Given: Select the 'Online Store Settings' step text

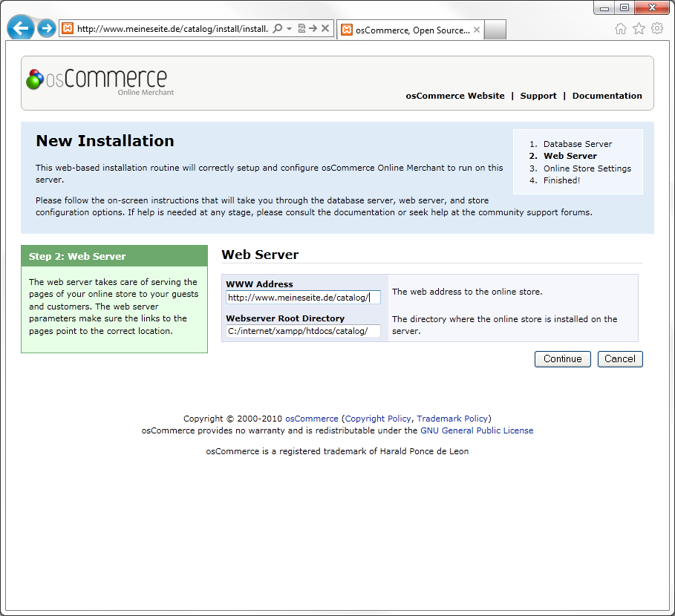Looking at the screenshot, I should click(587, 168).
